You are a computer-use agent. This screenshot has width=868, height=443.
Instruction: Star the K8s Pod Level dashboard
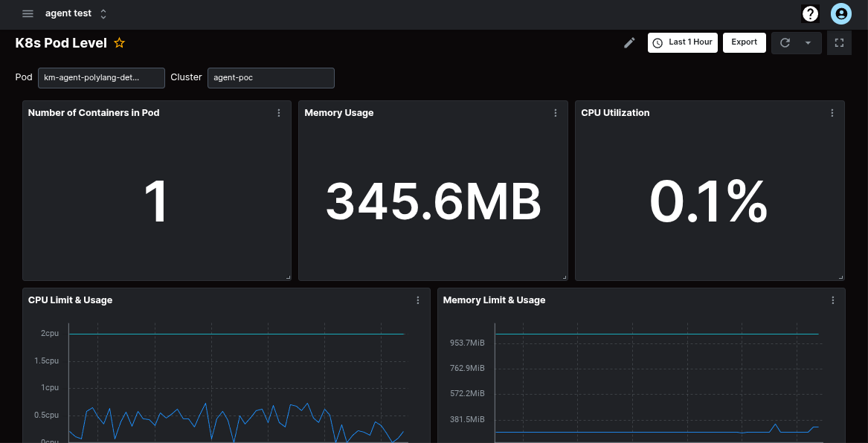click(x=119, y=42)
